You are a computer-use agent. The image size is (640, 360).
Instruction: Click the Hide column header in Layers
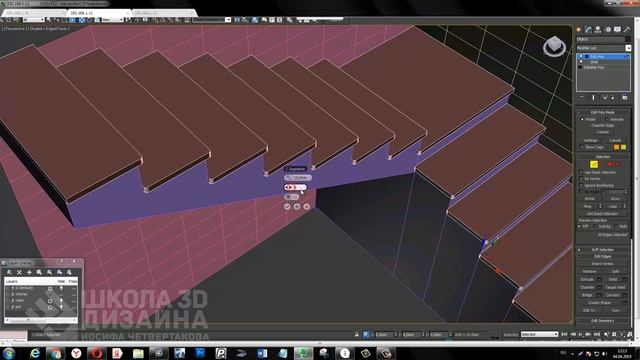coord(61,281)
